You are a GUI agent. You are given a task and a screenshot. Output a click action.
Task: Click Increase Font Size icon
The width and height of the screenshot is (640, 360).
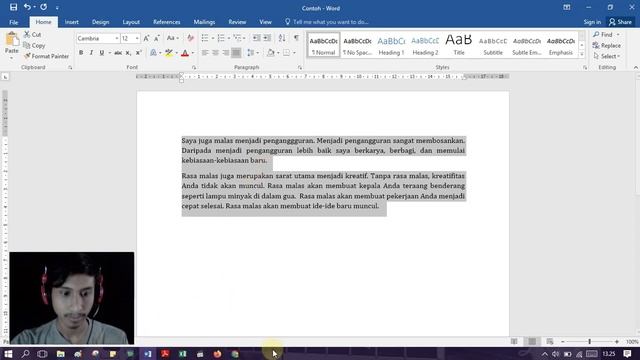coord(147,38)
